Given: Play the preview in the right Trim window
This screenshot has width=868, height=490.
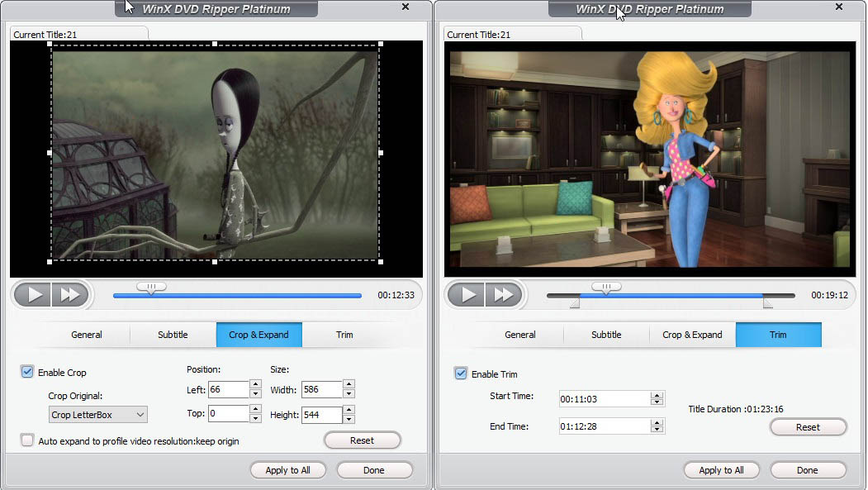Looking at the screenshot, I should pyautogui.click(x=467, y=294).
